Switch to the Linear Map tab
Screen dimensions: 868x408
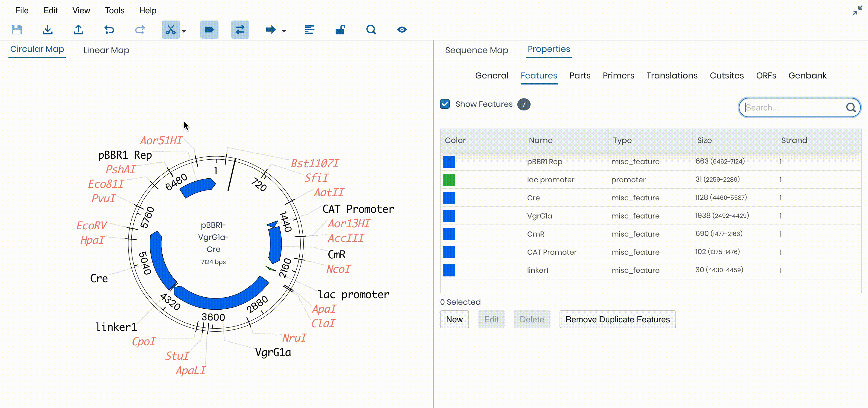[106, 50]
